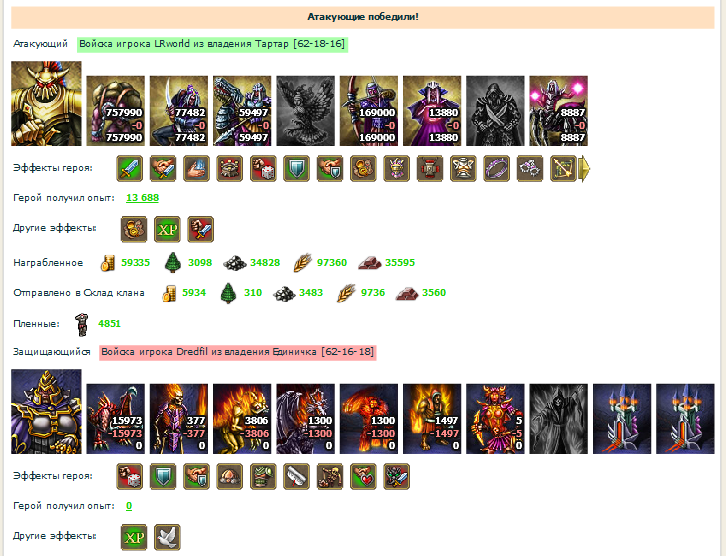Click the defender hero portrait in purple cape
Viewport: 726px width, 556px height.
pyautogui.click(x=46, y=411)
